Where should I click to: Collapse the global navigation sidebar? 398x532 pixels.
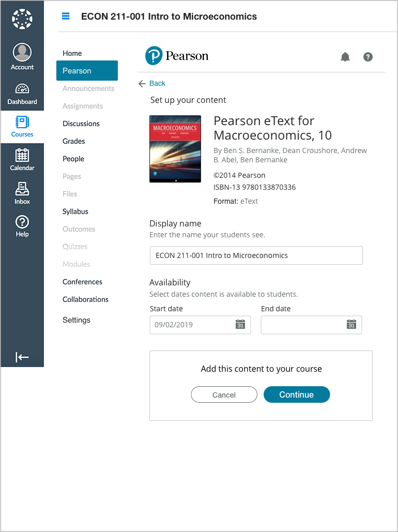pos(22,357)
